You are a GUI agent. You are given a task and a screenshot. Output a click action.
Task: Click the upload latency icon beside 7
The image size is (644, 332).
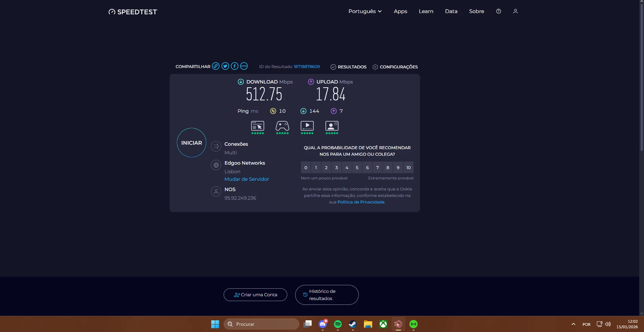(x=334, y=111)
